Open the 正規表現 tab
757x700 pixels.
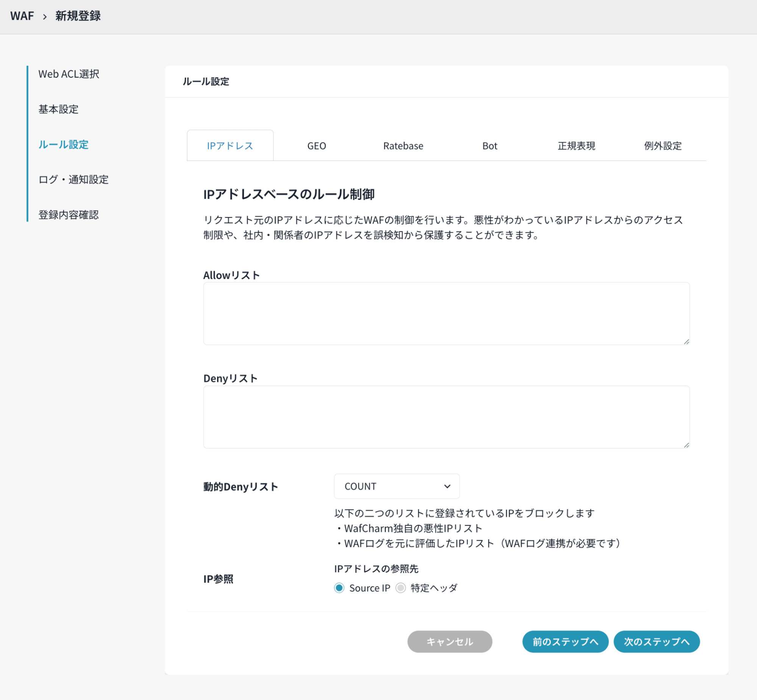pyautogui.click(x=576, y=146)
